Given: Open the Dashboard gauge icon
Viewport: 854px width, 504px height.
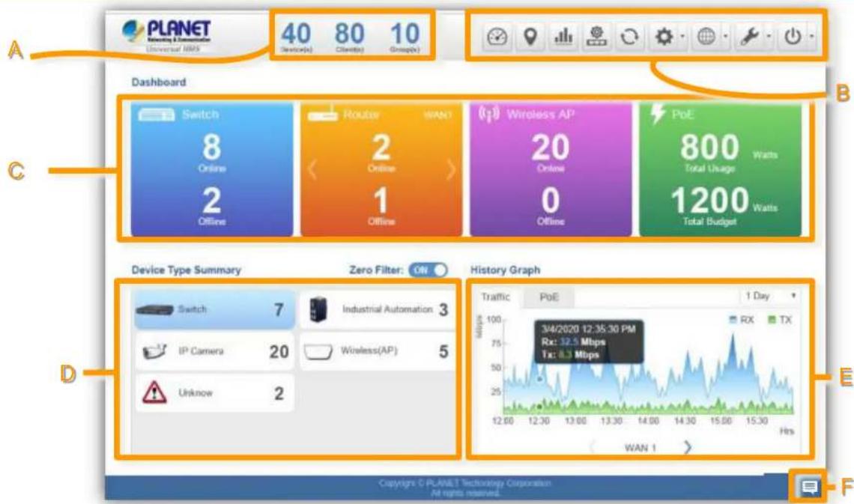Looking at the screenshot, I should [x=497, y=37].
